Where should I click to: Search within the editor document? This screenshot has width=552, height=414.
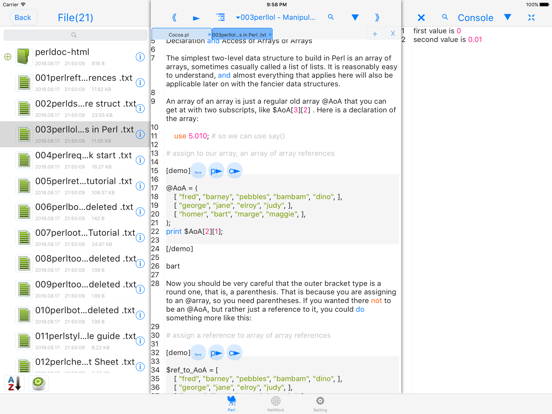[x=331, y=17]
